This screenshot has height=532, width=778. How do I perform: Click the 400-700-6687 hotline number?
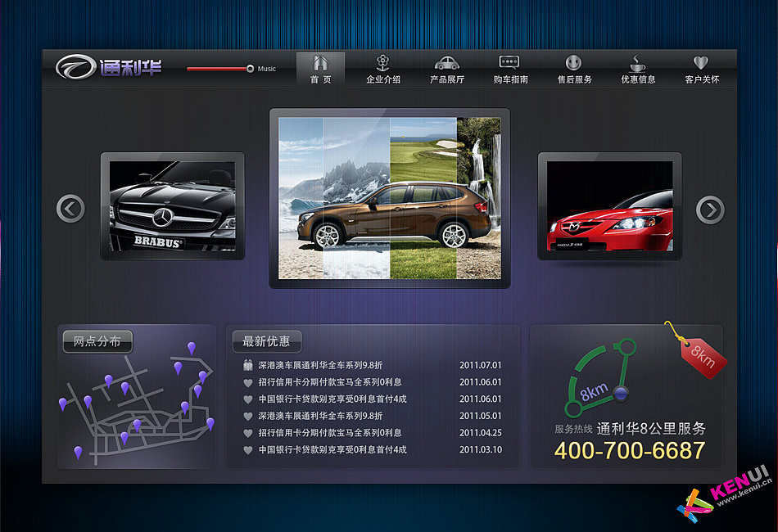click(630, 451)
